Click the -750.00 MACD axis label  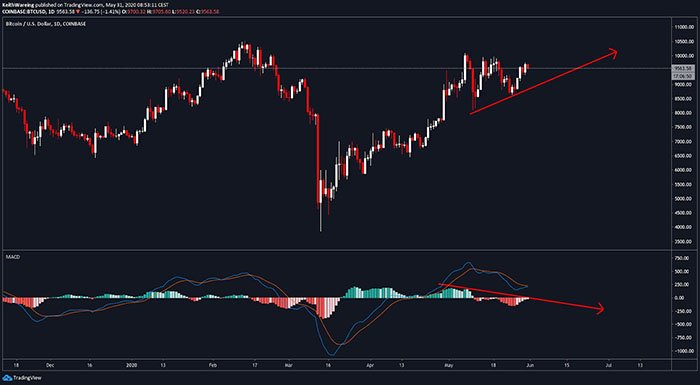tap(683, 338)
